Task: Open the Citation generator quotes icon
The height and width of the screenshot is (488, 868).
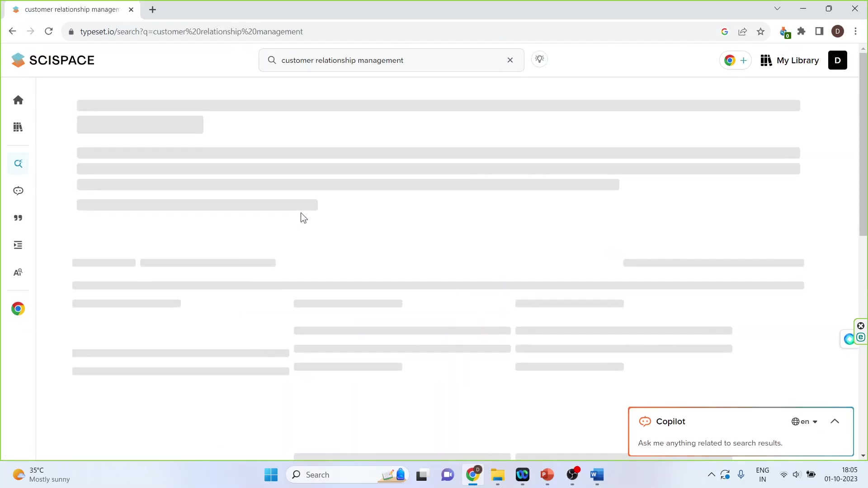Action: [x=18, y=218]
